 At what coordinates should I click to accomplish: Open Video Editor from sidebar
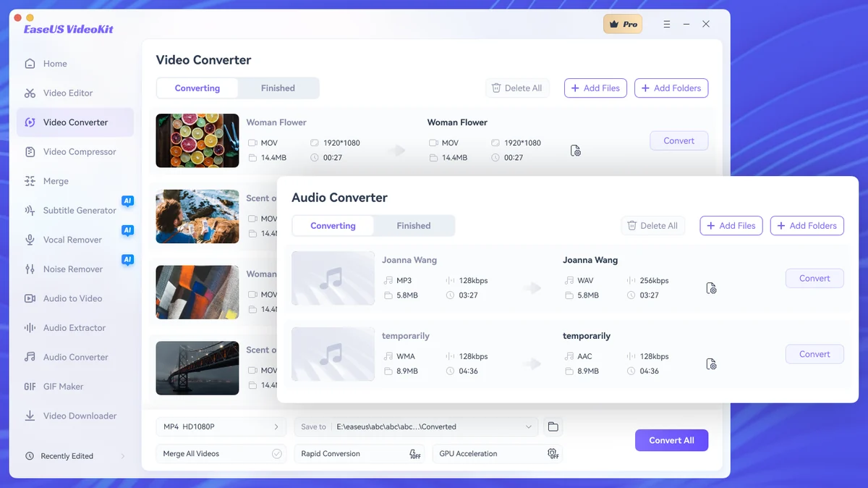(67, 93)
